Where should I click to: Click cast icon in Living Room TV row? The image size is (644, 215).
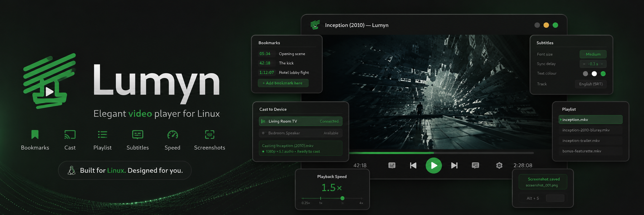coord(263,121)
